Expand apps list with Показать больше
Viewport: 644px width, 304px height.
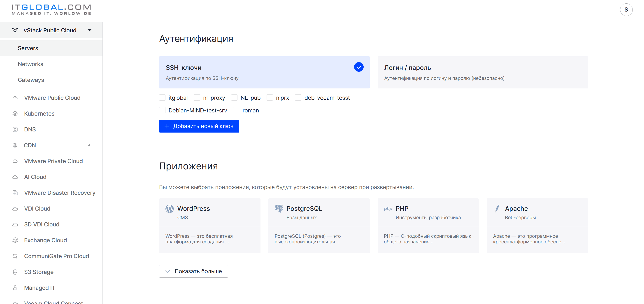pyautogui.click(x=193, y=271)
